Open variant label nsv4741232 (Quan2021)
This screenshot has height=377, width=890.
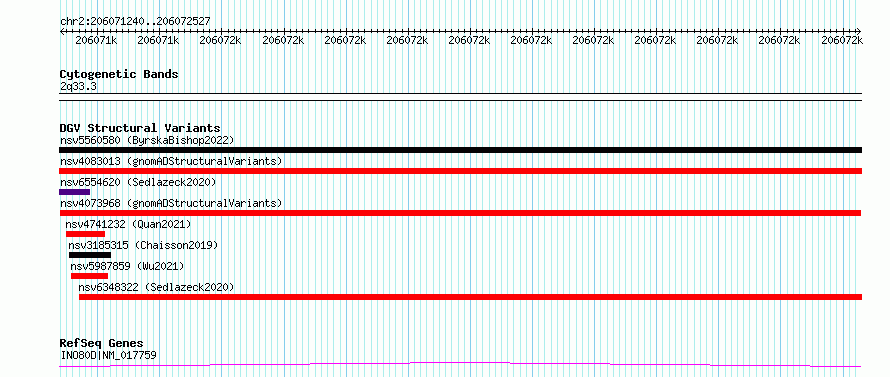pos(128,224)
